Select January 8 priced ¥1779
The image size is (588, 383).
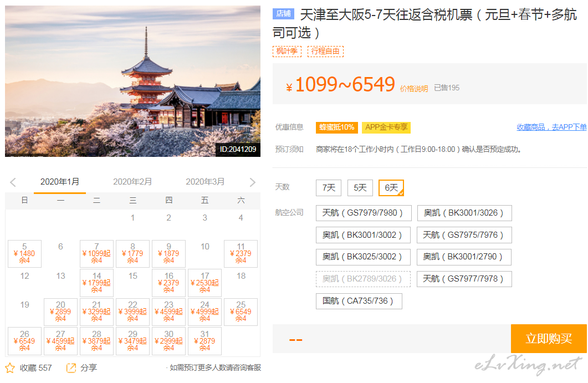pyautogui.click(x=133, y=254)
